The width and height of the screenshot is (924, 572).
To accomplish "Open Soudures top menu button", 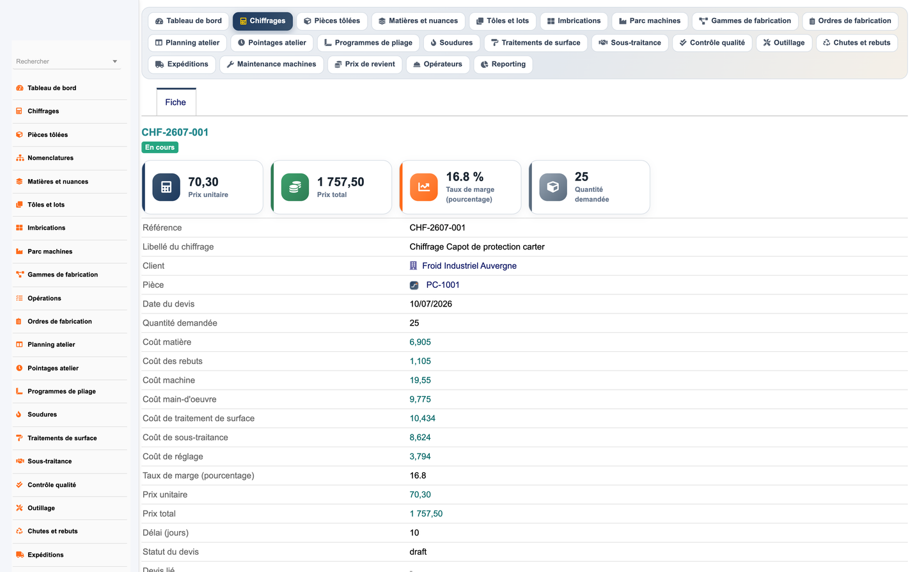I will pos(451,43).
